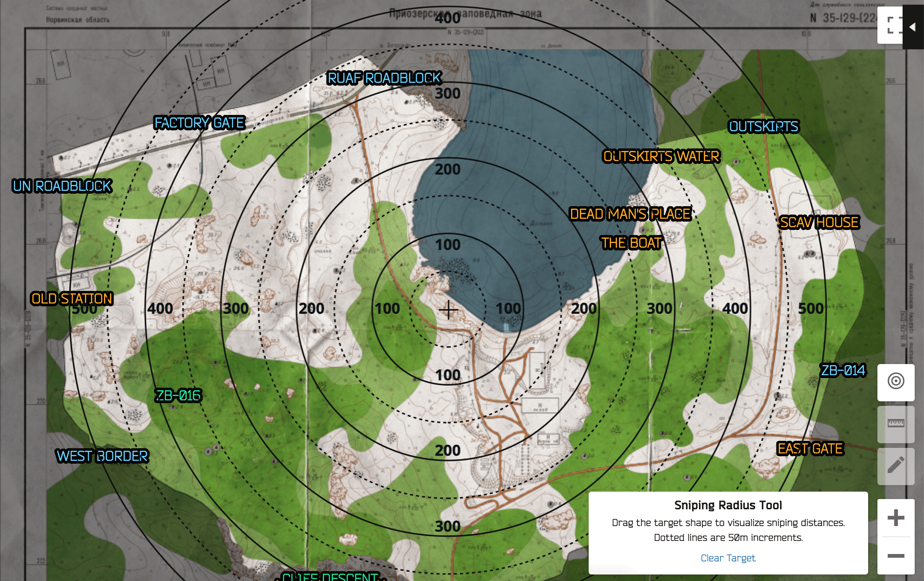Click the WEST BORDER extract label

[x=102, y=456]
